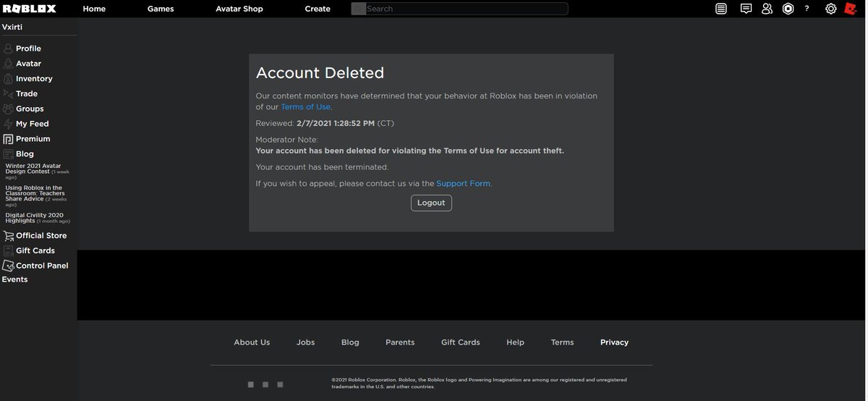Click the Groups sidebar icon

tap(8, 109)
